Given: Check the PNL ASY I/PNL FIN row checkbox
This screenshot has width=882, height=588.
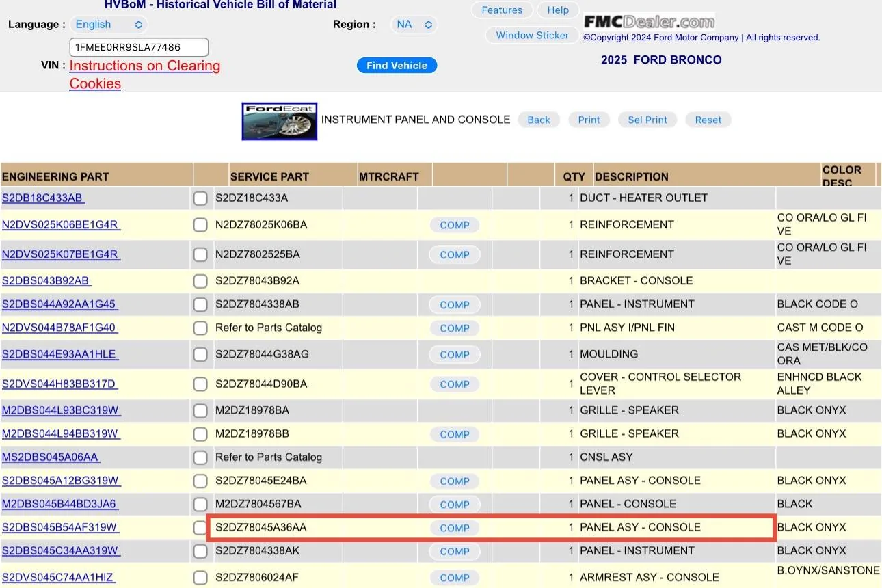Looking at the screenshot, I should pyautogui.click(x=200, y=328).
